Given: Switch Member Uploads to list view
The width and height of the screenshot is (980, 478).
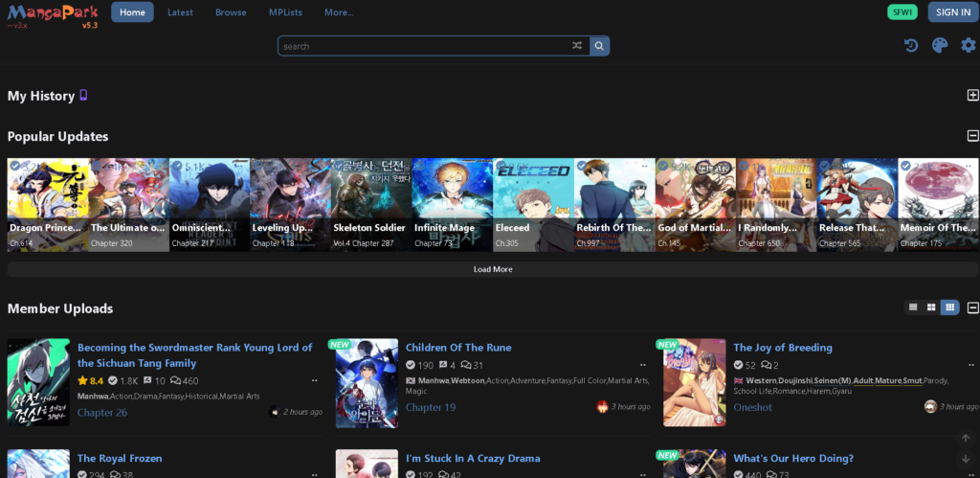Looking at the screenshot, I should pyautogui.click(x=913, y=307).
